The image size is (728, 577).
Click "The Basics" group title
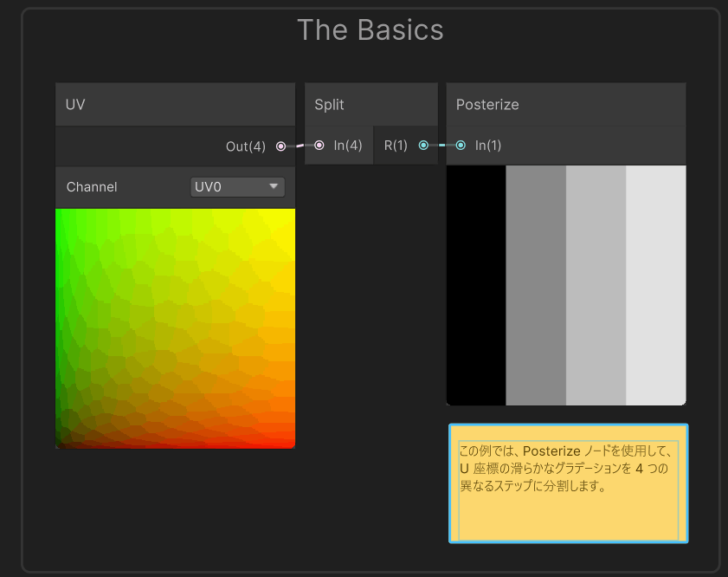(x=370, y=30)
